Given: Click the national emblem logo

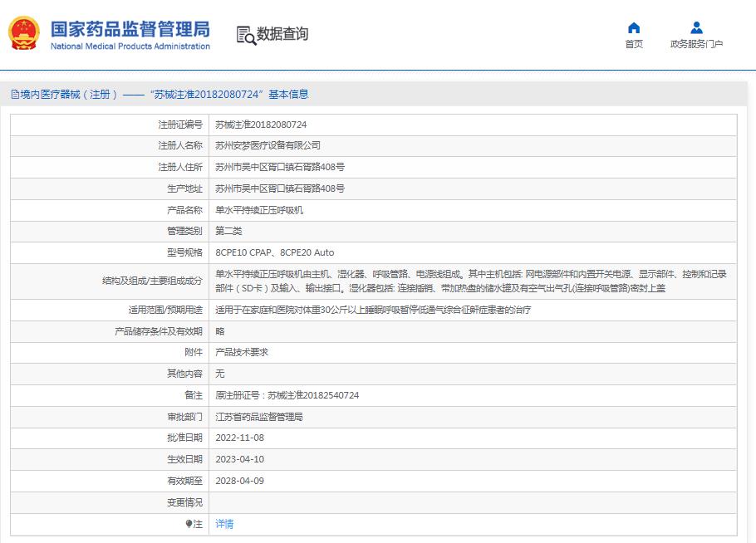Looking at the screenshot, I should [22, 34].
